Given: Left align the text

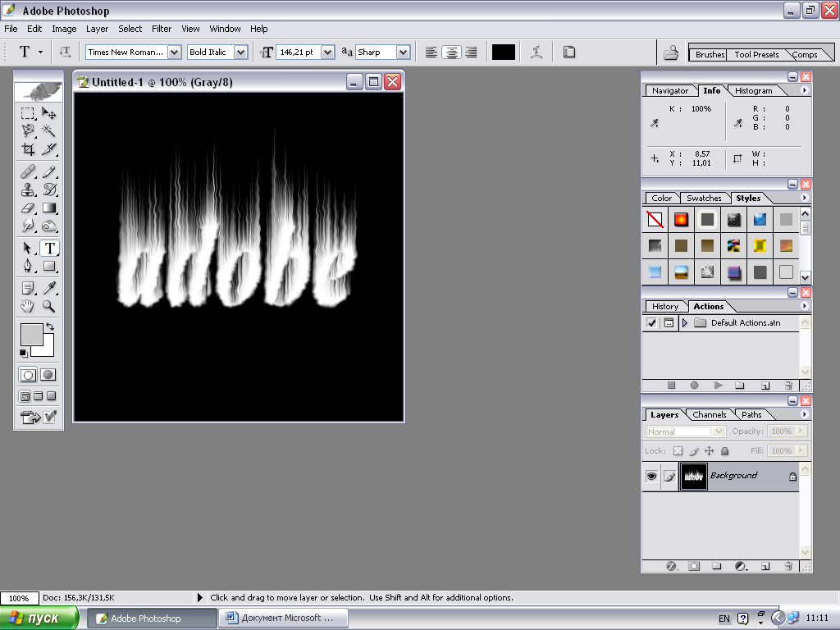Looking at the screenshot, I should [x=431, y=52].
